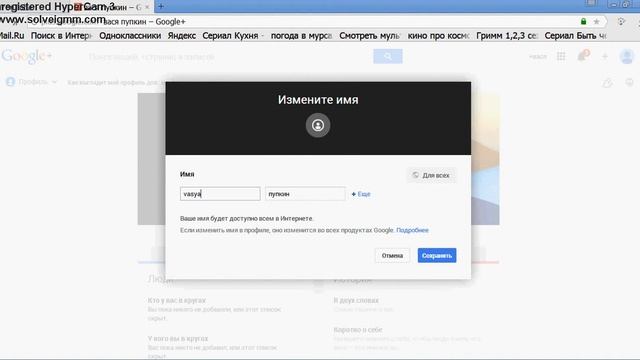This screenshot has width=640, height=360.
Task: Open the Mail.Ru bookmark
Action: [11, 36]
